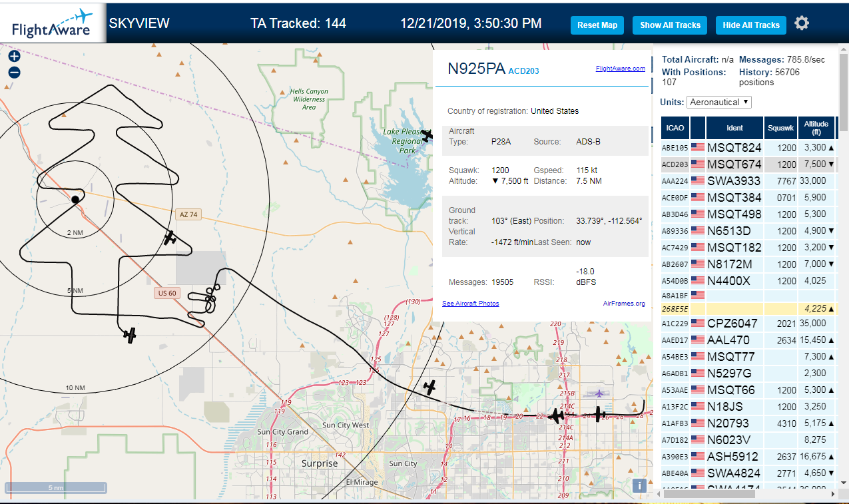The image size is (849, 504).
Task: Click the US flag in the MSQT824 row
Action: (698, 147)
